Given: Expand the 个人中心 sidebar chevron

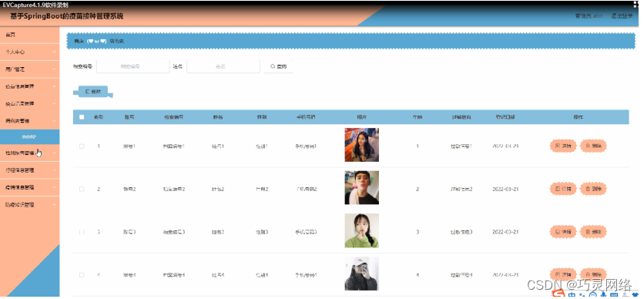Looking at the screenshot, I should 54,52.
